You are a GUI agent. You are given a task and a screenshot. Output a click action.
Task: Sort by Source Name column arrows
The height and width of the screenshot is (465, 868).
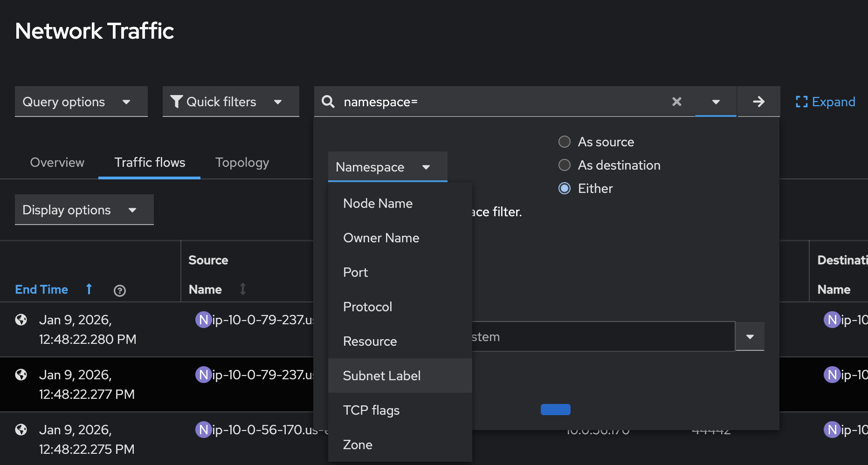243,289
